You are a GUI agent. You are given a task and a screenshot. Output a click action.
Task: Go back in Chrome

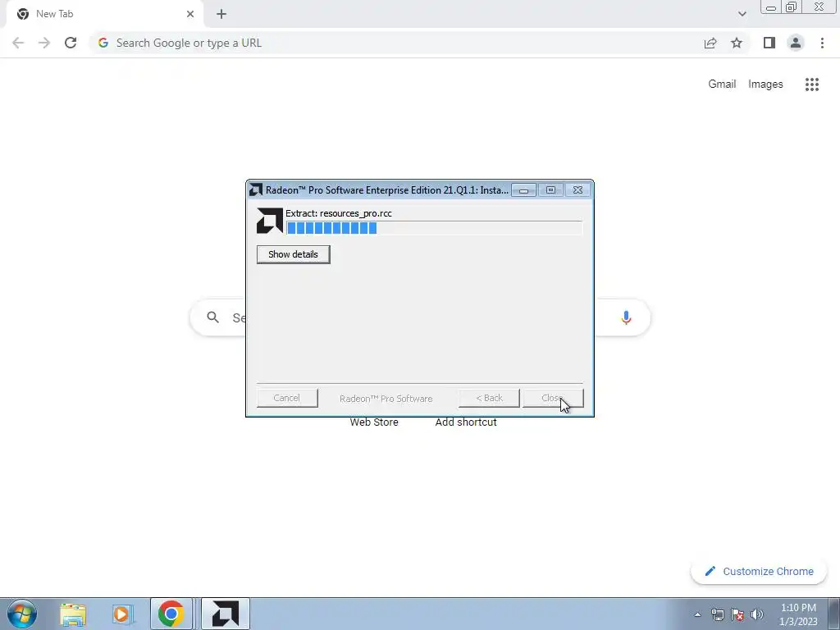[18, 43]
